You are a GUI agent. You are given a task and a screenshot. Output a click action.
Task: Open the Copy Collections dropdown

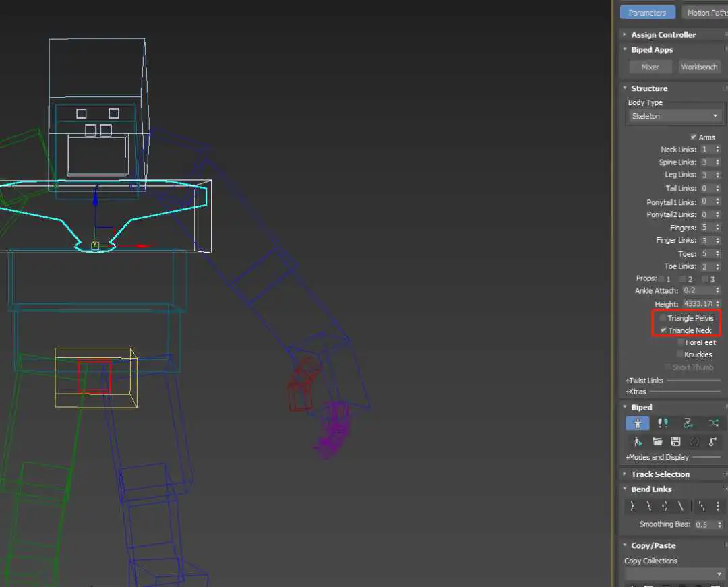pos(674,574)
